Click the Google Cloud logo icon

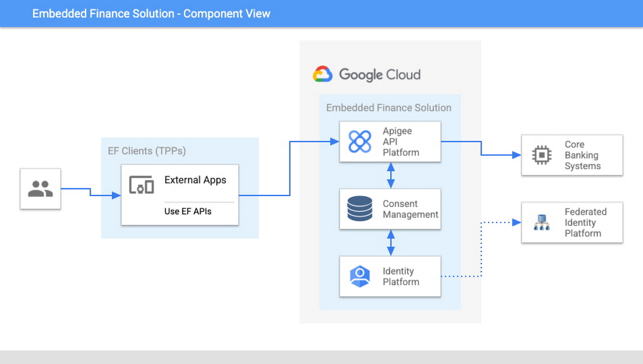coord(322,75)
